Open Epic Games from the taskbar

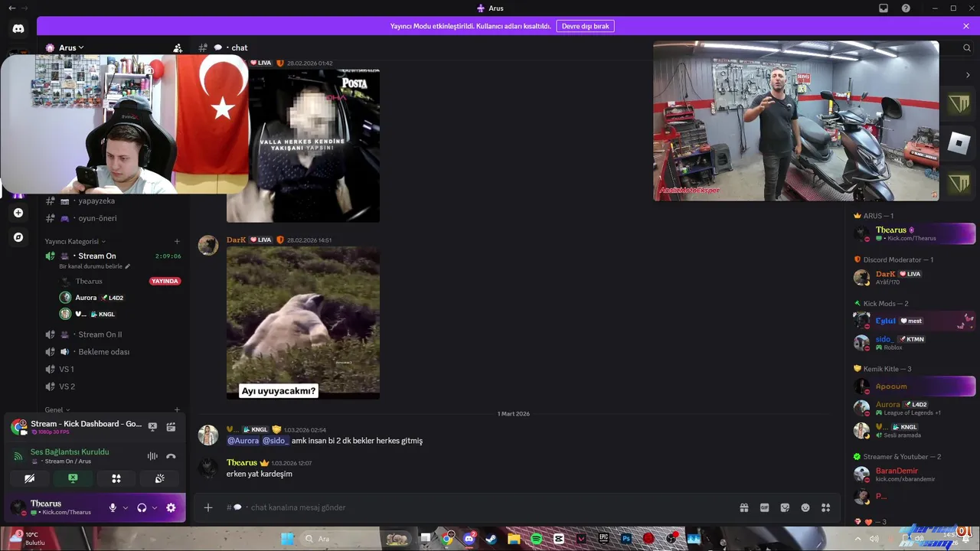pos(603,539)
